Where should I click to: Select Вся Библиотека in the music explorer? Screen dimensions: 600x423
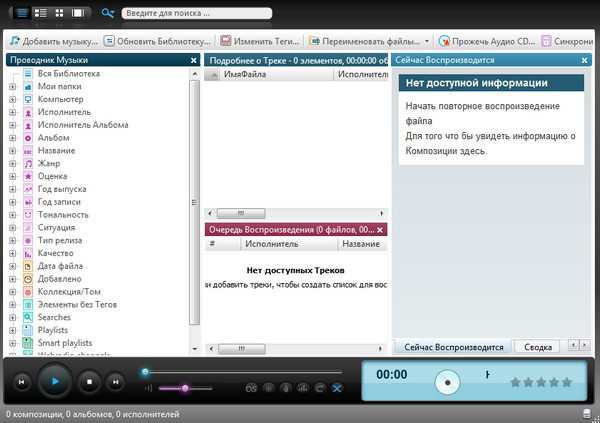[x=68, y=74]
